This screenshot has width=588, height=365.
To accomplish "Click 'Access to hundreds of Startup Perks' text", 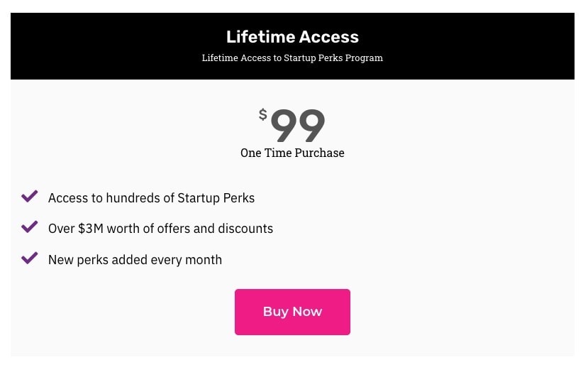I will pos(151,198).
